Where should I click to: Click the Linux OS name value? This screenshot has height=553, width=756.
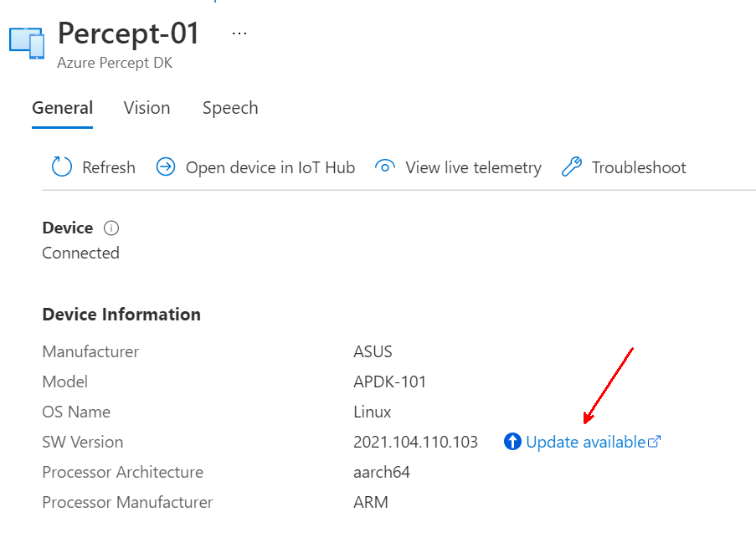[373, 412]
